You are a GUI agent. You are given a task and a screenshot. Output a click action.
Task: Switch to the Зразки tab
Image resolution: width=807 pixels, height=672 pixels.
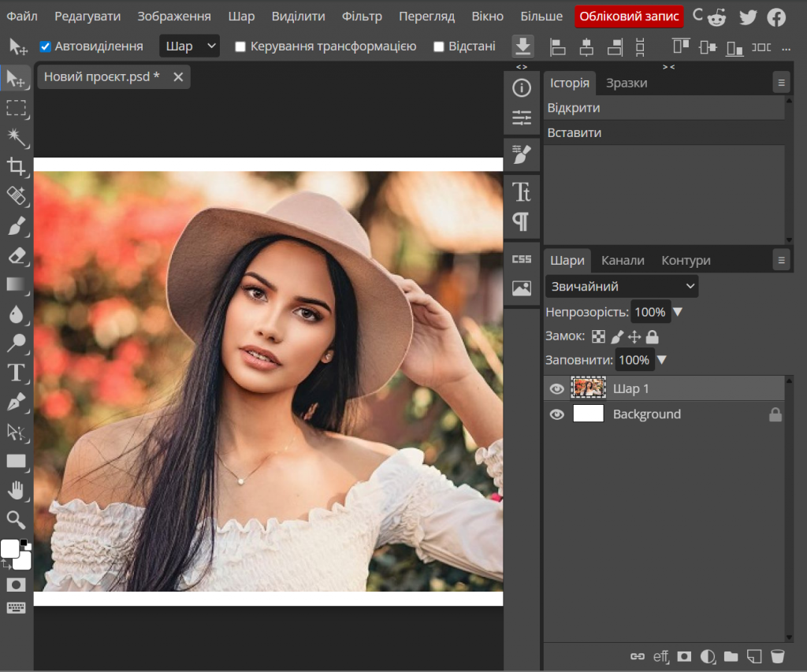627,83
